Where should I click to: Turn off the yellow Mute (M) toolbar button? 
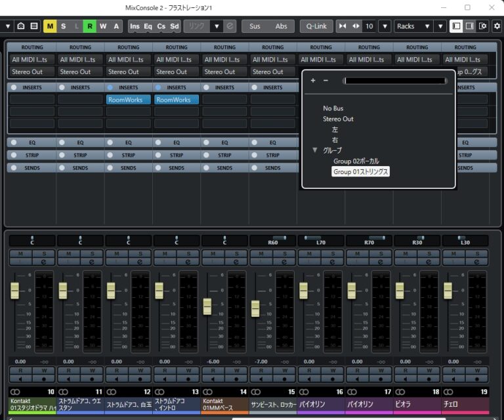pos(50,26)
